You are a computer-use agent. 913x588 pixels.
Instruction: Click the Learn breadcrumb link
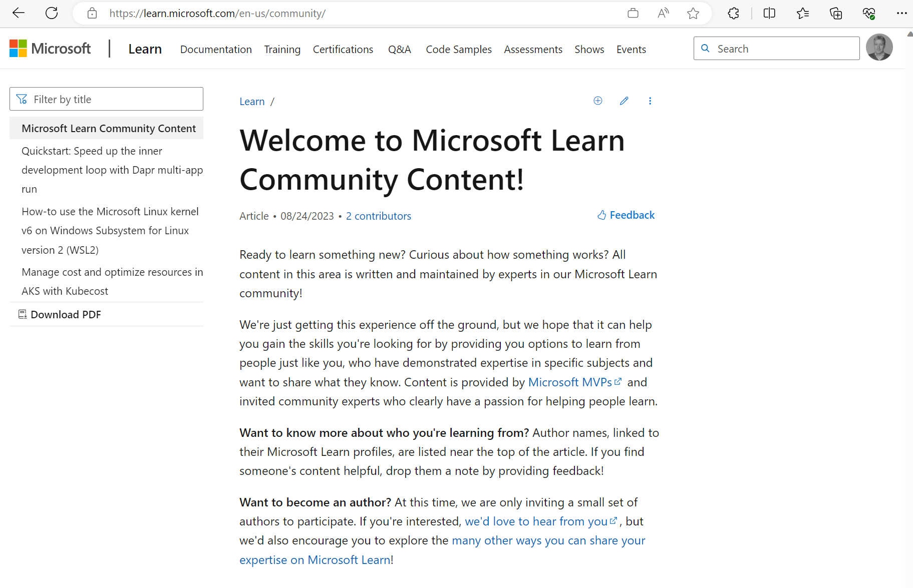252,102
